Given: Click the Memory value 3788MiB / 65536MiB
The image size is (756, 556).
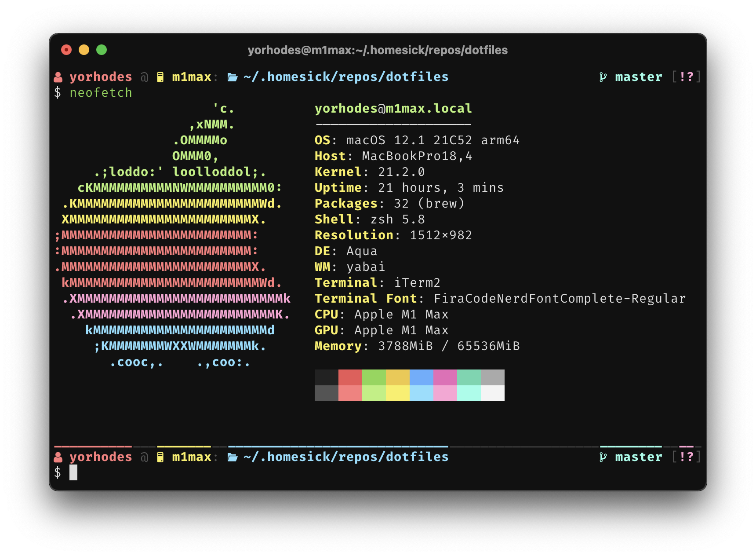Looking at the screenshot, I should point(449,346).
